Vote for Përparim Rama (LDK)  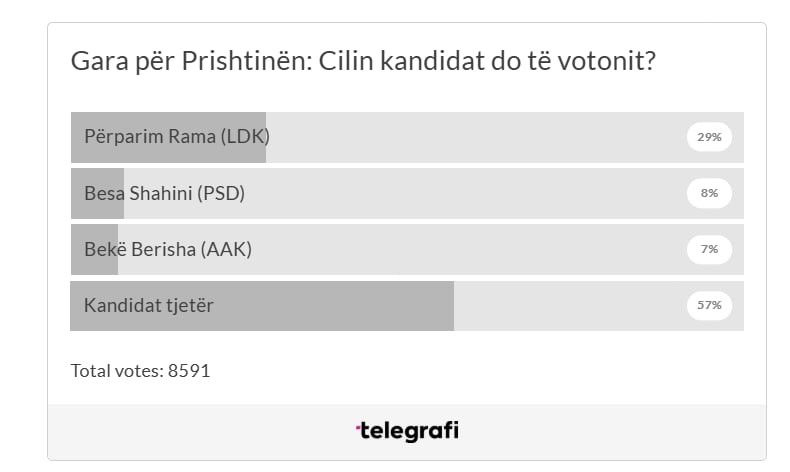click(x=177, y=137)
